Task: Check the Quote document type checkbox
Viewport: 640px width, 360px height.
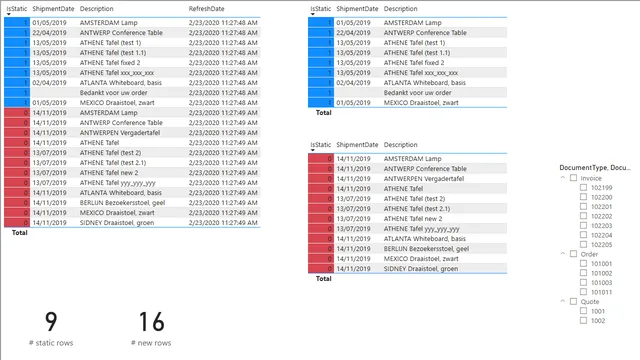Action: [573, 301]
